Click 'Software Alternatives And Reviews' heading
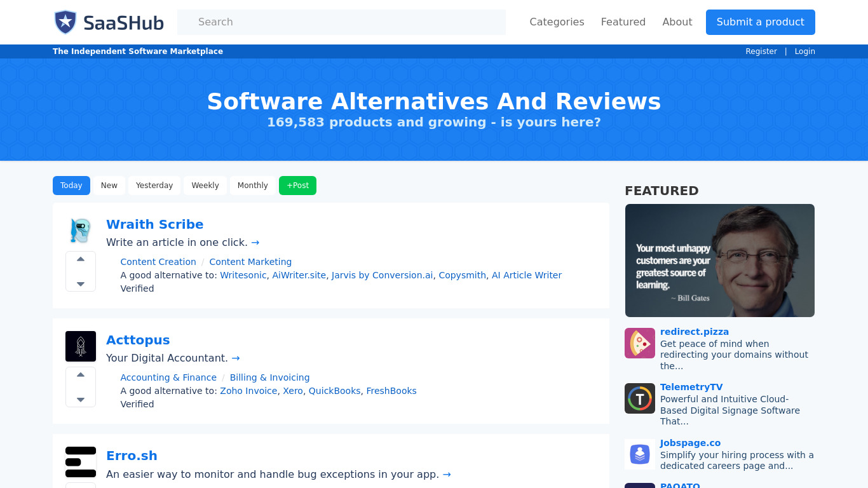The width and height of the screenshot is (868, 488). click(x=434, y=102)
